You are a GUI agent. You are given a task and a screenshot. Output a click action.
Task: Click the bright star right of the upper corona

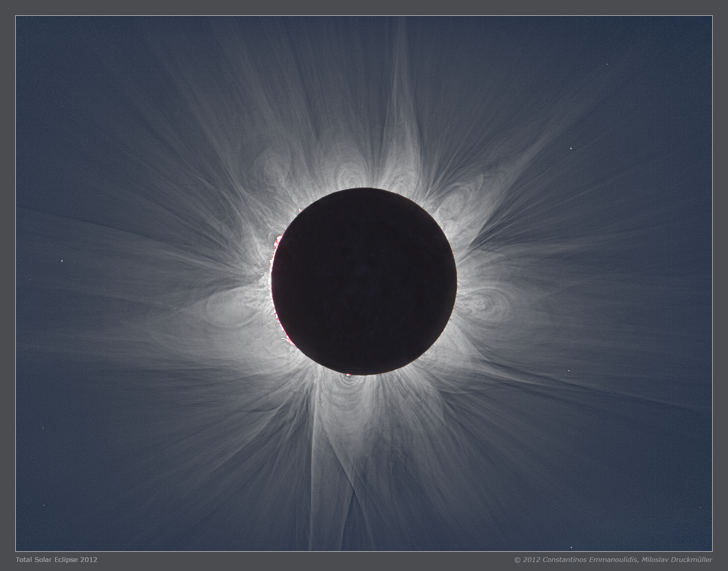(571, 148)
